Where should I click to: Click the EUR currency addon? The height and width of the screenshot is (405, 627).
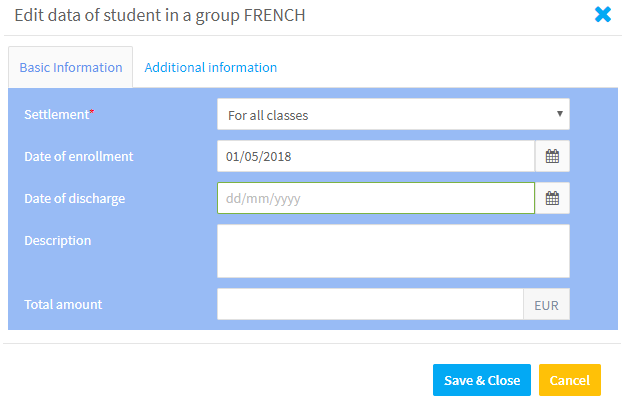pyautogui.click(x=547, y=304)
